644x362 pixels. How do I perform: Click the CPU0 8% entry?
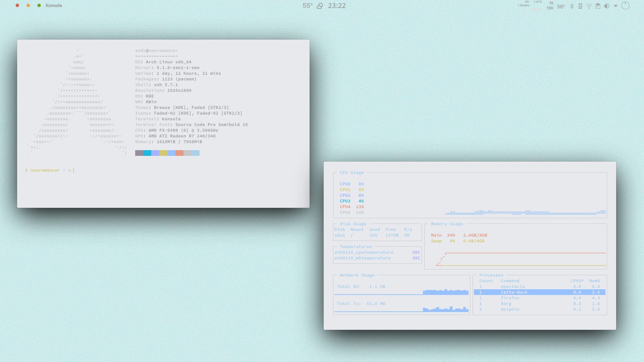pyautogui.click(x=352, y=184)
